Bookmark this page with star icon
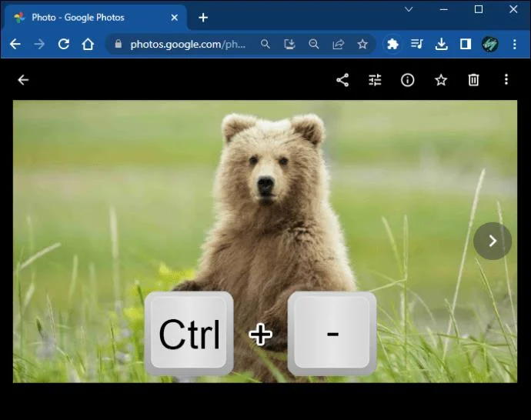 click(x=362, y=44)
